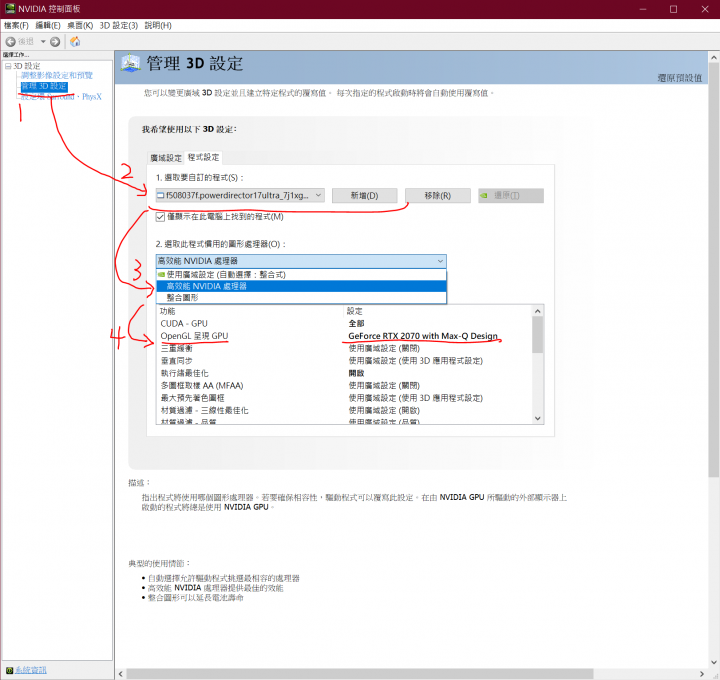Click the page scroll down arrow
The image size is (720, 680).
click(x=713, y=662)
